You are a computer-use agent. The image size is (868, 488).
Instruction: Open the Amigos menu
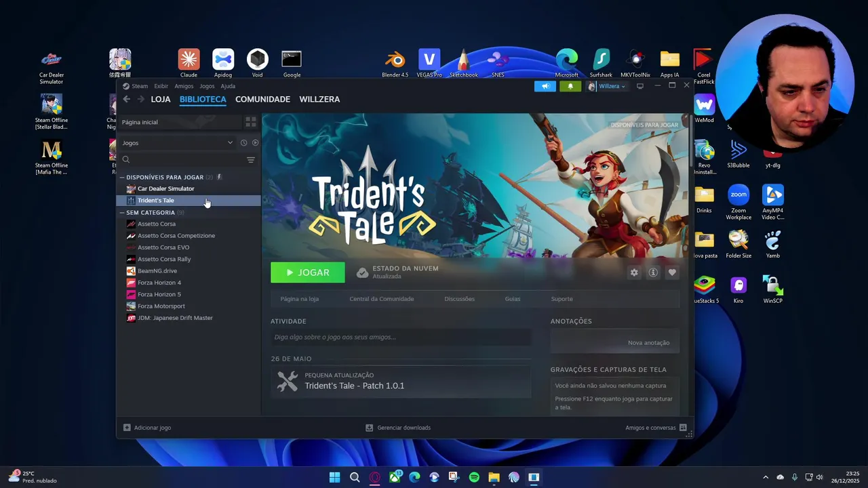pos(184,86)
